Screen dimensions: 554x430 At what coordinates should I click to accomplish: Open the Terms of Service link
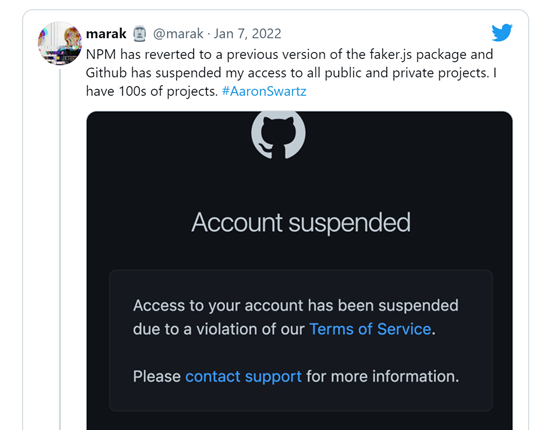pos(370,329)
